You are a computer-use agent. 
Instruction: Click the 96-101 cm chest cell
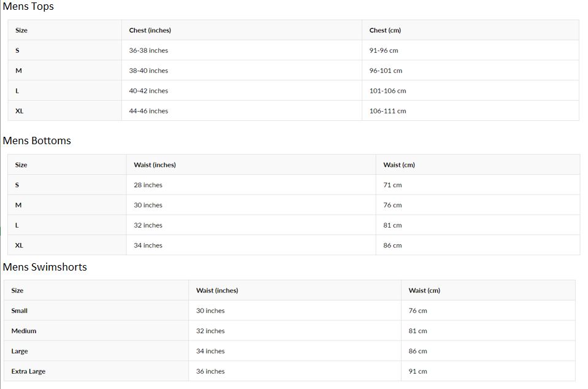pyautogui.click(x=386, y=71)
